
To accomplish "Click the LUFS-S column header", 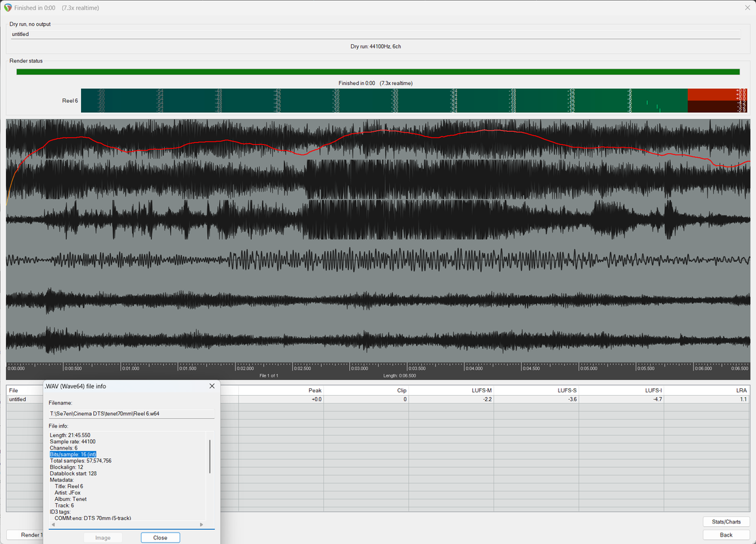I will pyautogui.click(x=536, y=390).
